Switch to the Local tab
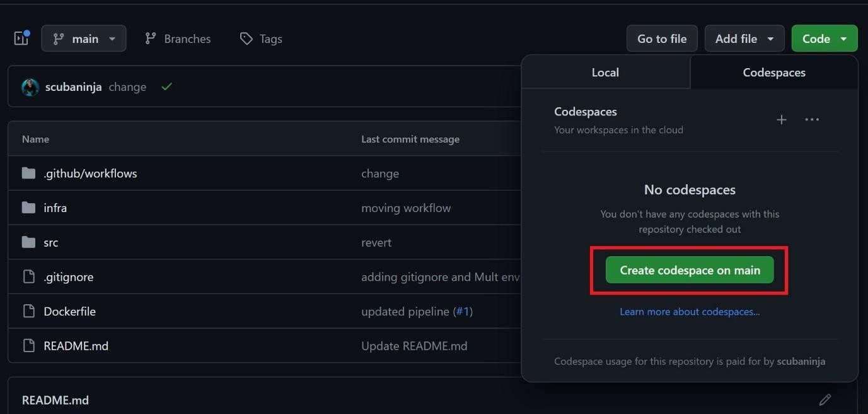The height and width of the screenshot is (414, 868). (x=605, y=73)
